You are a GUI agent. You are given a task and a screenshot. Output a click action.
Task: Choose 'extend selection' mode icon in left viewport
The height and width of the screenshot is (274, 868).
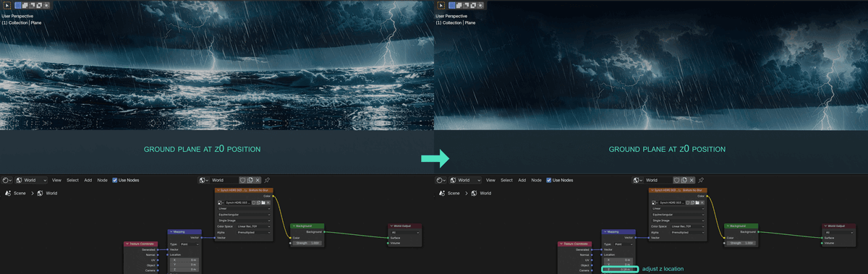coord(25,6)
